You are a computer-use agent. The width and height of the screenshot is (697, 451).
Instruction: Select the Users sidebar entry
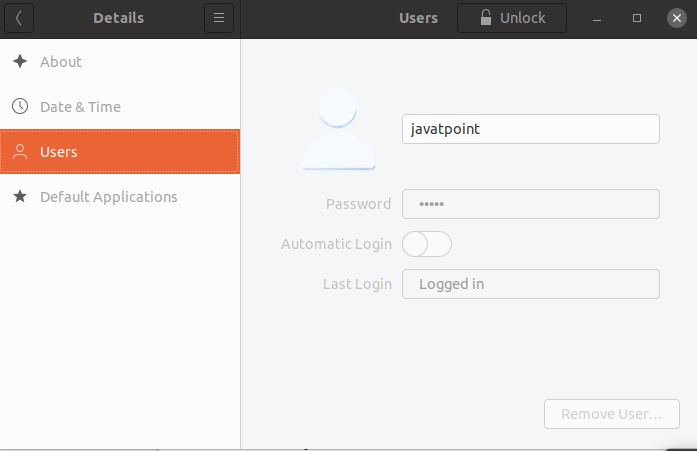pos(120,152)
